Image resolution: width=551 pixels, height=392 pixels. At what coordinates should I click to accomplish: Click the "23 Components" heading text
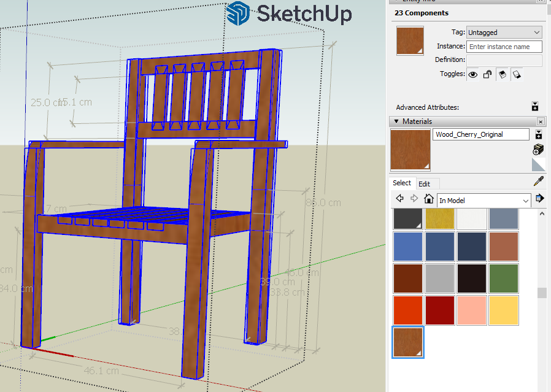[422, 13]
